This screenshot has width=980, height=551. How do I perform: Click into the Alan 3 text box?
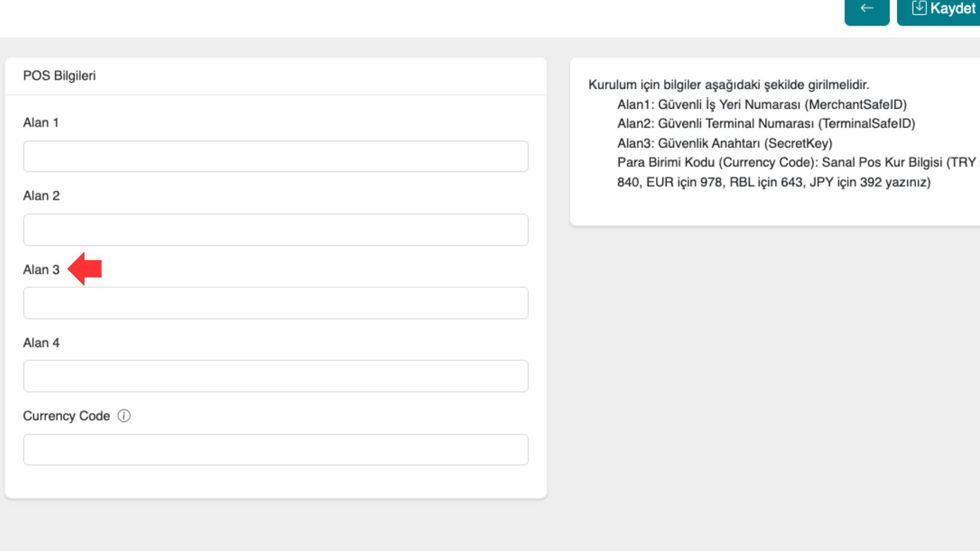coord(276,303)
